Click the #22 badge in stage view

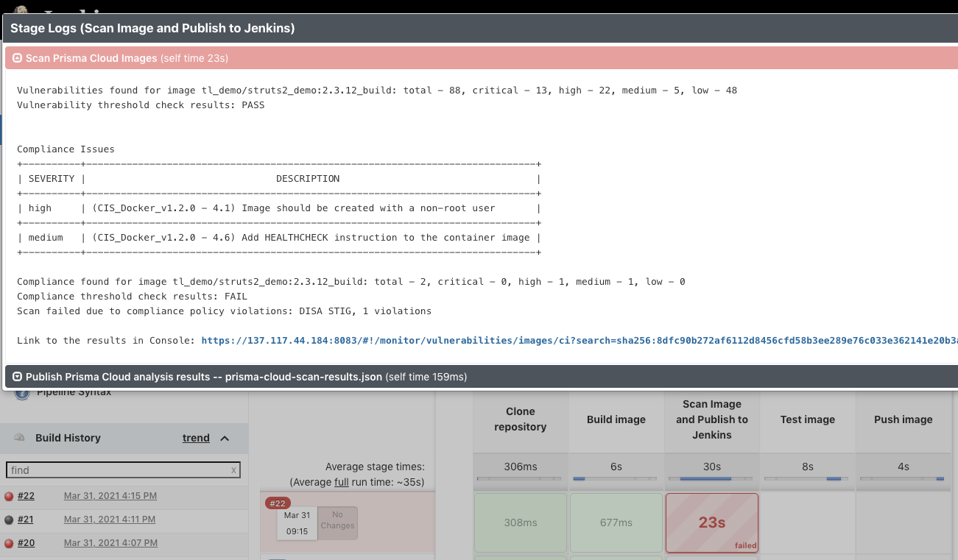point(278,503)
